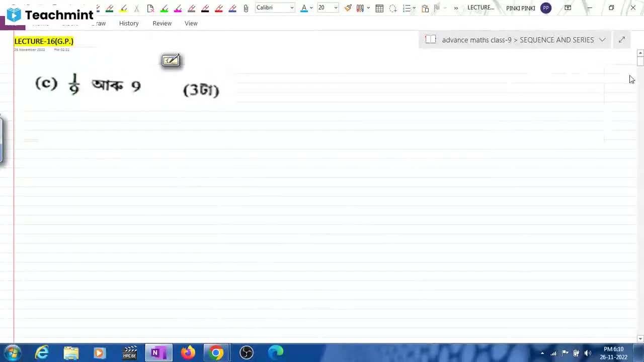Open the pens gallery icon

[360, 8]
